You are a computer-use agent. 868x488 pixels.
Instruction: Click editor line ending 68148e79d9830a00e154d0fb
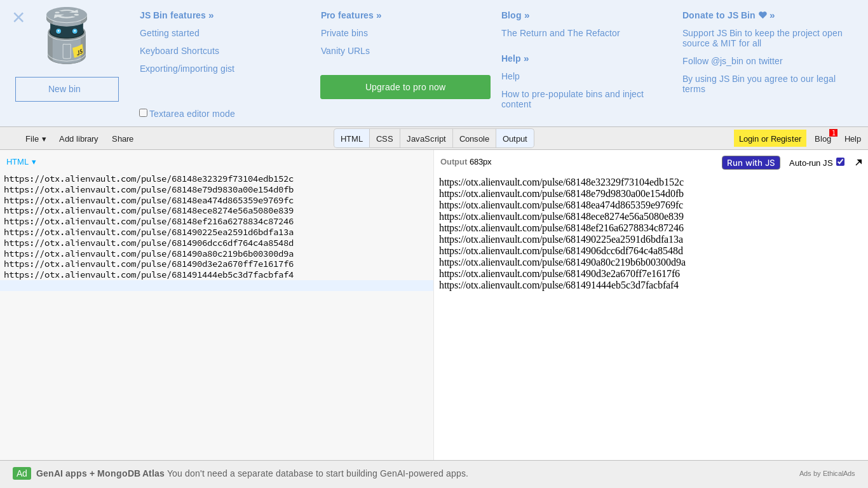(x=149, y=189)
